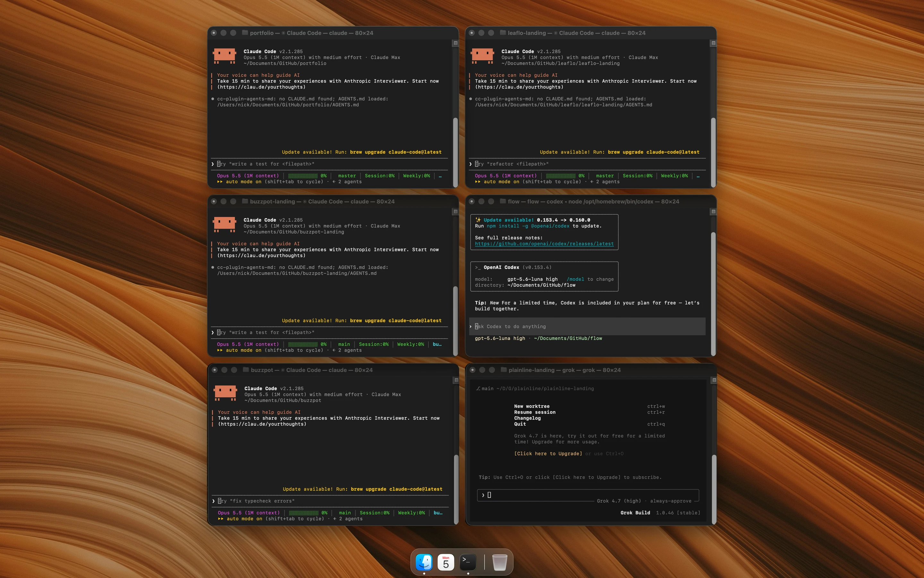Image resolution: width=924 pixels, height=578 pixels.
Task: Click the folder icon in plainline-landing window title
Action: click(x=504, y=370)
